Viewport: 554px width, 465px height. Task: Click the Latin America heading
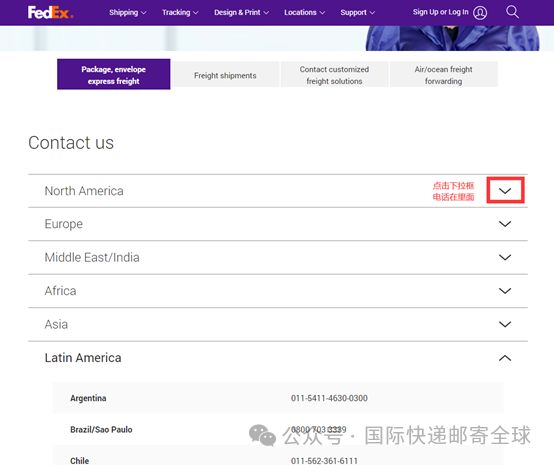click(83, 358)
